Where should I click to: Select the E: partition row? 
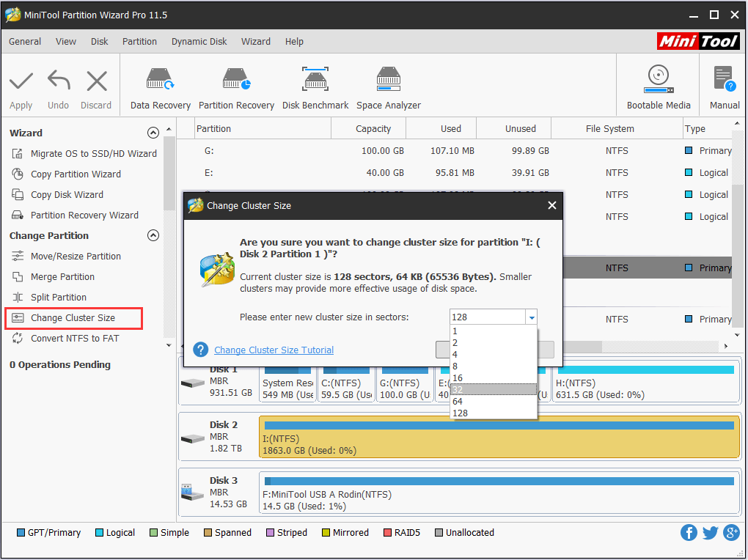453,173
